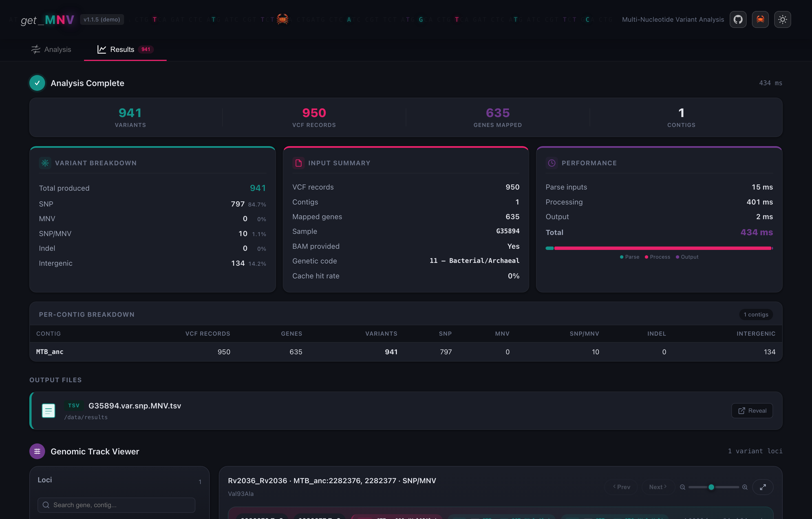812x519 pixels.
Task: Click the Output legend dot
Action: (x=678, y=257)
